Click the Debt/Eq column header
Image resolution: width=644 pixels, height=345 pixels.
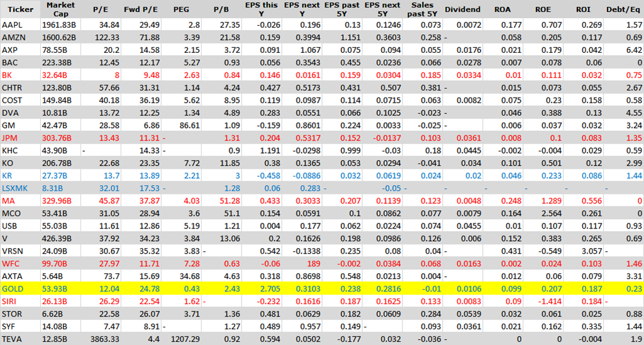point(624,9)
